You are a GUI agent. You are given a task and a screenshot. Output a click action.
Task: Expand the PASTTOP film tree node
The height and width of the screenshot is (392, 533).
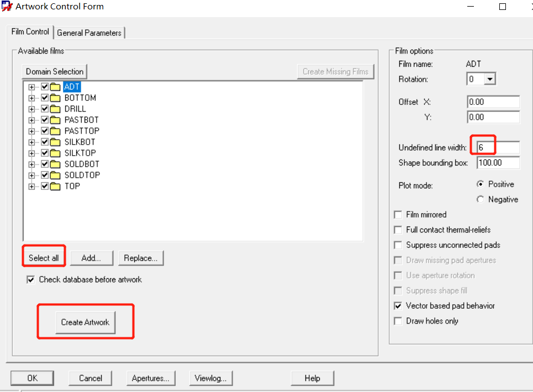(x=31, y=131)
